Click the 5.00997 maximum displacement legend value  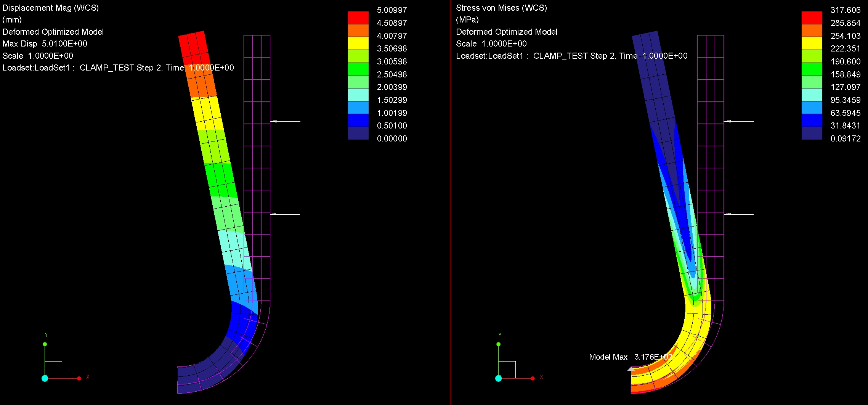pos(391,10)
